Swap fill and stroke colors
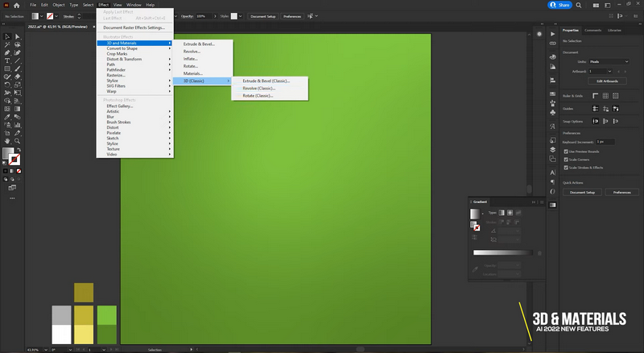Image resolution: width=644 pixels, height=353 pixels. pos(19,150)
